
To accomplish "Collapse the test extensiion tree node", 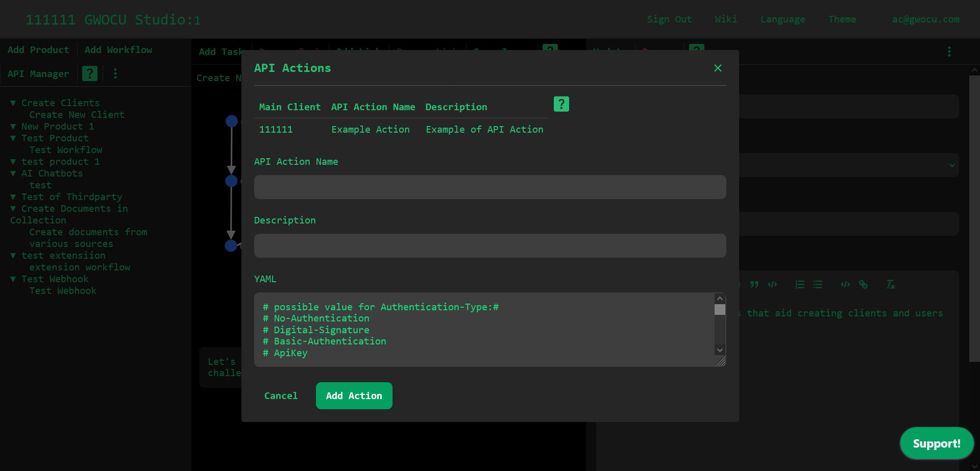I will click(x=13, y=256).
